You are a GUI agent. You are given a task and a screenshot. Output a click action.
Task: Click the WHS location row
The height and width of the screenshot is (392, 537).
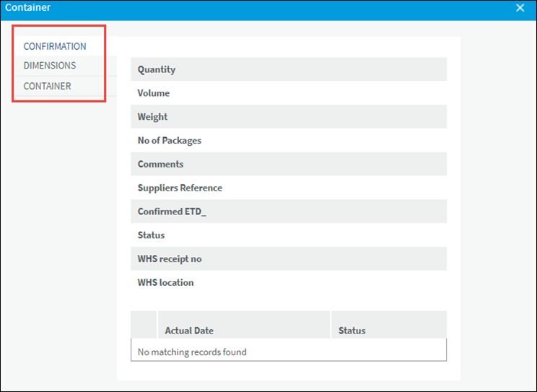[x=289, y=282]
